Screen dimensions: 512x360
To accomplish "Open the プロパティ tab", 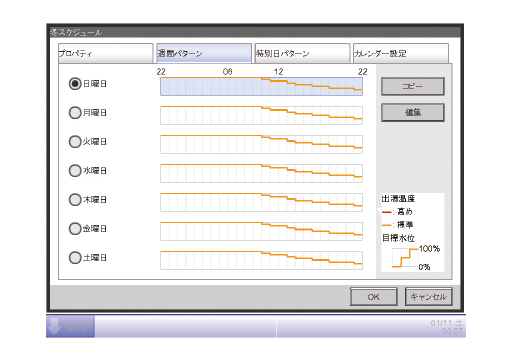I will 106,53.
